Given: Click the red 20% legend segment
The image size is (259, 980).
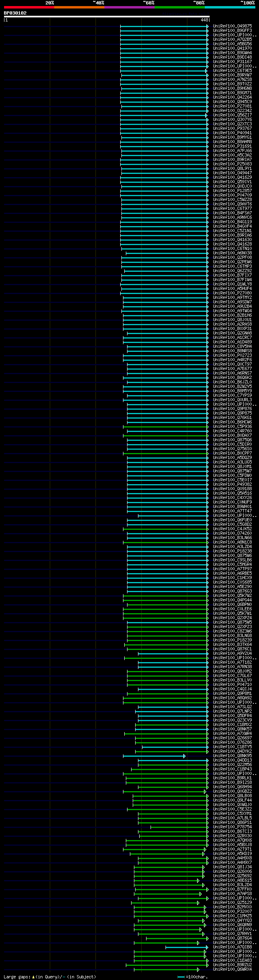Looking at the screenshot, I should point(29,7).
